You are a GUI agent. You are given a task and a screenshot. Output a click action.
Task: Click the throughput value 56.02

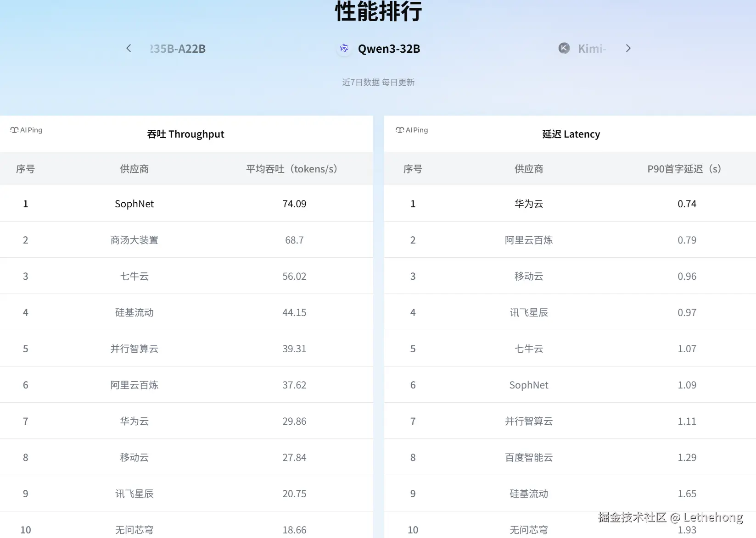[x=294, y=276]
